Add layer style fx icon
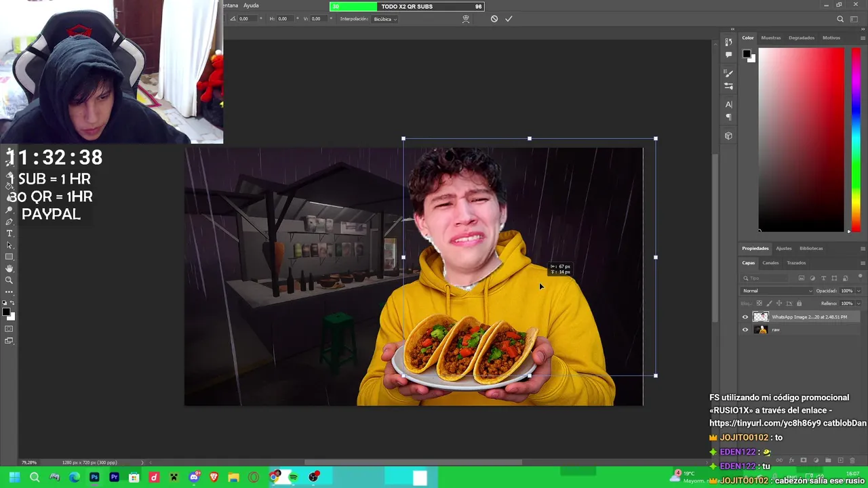Screen dimensions: 868x488 coord(791,460)
